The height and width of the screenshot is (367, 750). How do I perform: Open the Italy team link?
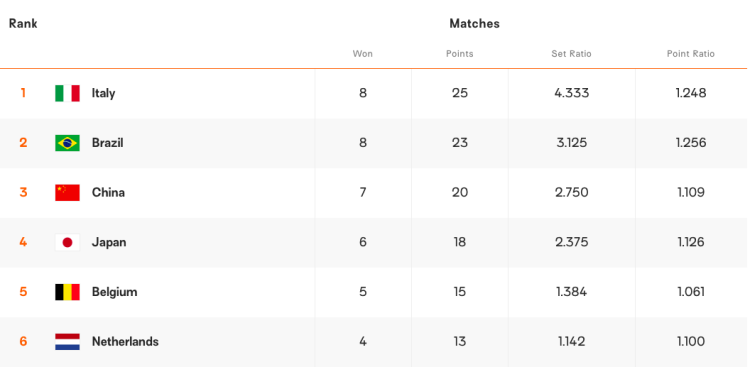coord(103,93)
